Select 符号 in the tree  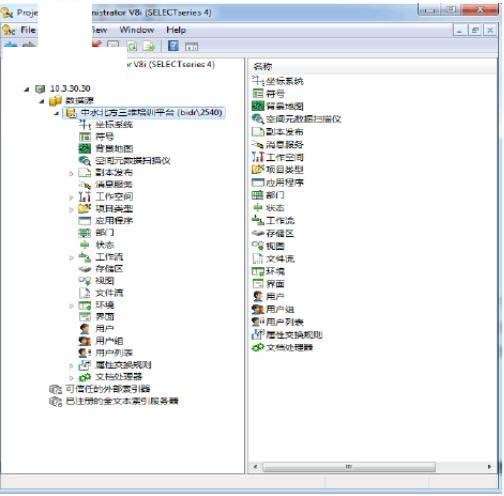point(105,137)
